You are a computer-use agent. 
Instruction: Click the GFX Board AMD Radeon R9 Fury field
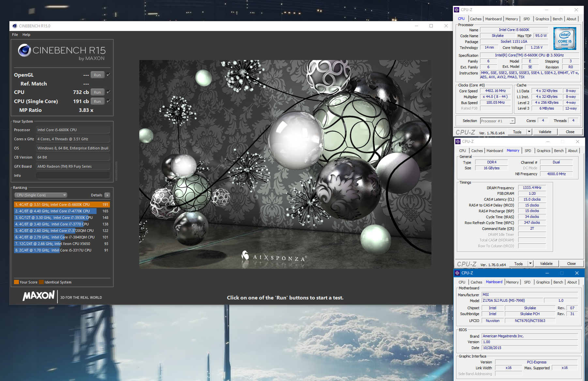click(x=73, y=166)
